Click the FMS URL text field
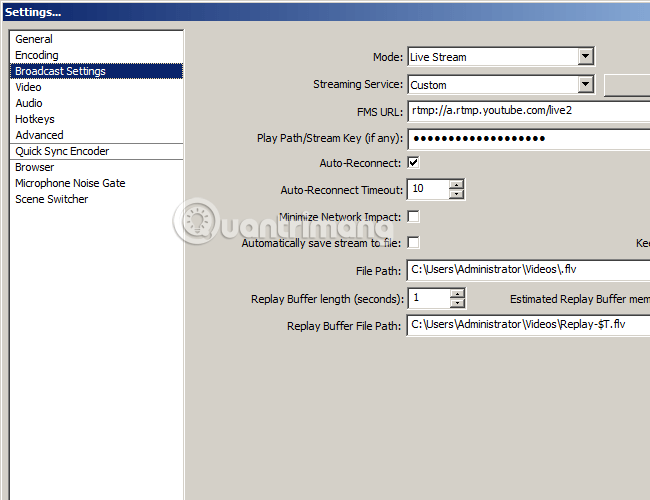The width and height of the screenshot is (650, 500). [529, 111]
